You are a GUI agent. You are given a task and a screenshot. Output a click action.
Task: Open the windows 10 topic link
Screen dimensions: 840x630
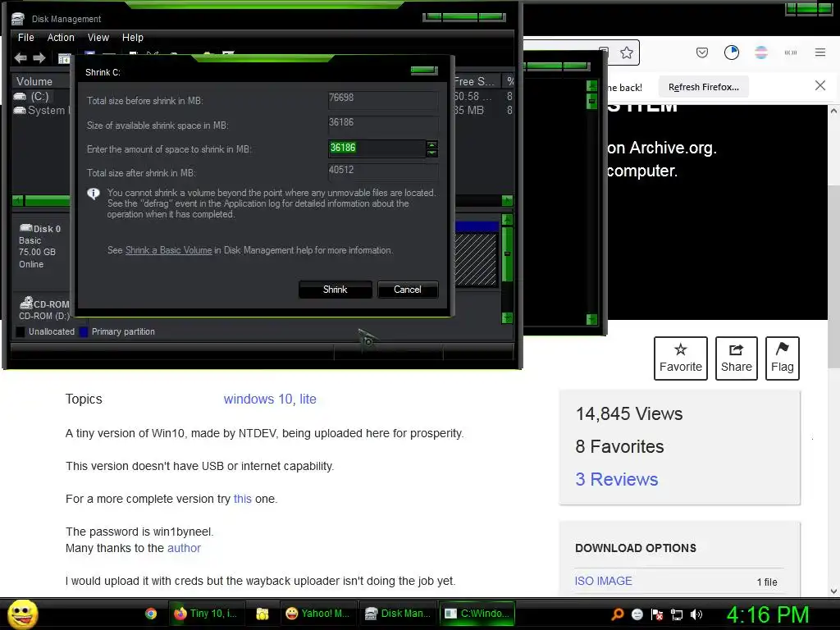(258, 399)
